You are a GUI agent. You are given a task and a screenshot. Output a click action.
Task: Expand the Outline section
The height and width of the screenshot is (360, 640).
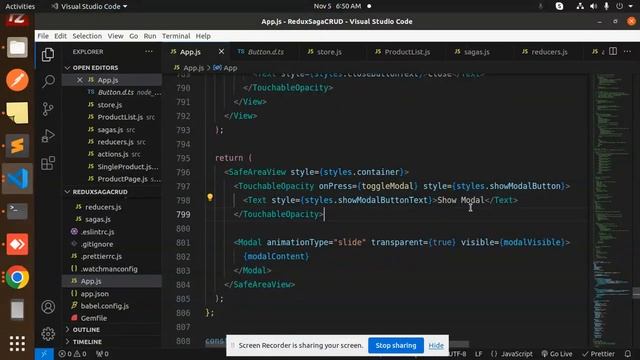[86, 329]
